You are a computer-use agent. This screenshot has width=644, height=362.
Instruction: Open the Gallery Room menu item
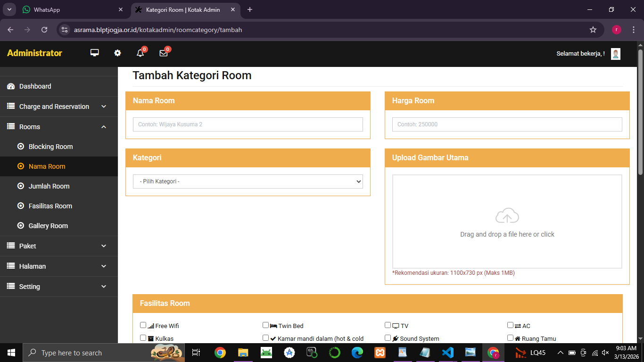[48, 226]
